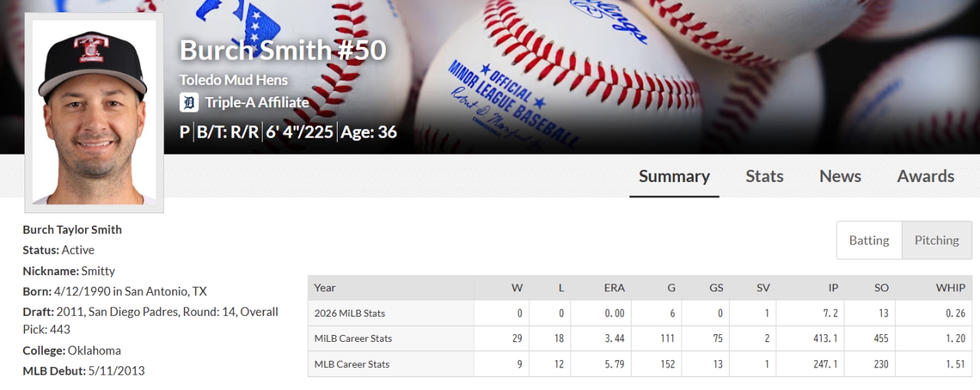Click the Year column header
The image size is (980, 390).
[325, 288]
